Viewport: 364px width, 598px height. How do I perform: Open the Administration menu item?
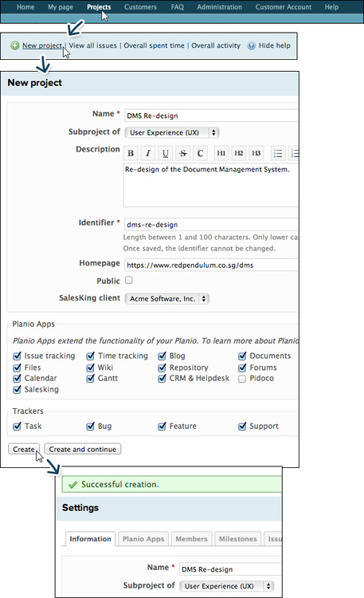pos(219,7)
